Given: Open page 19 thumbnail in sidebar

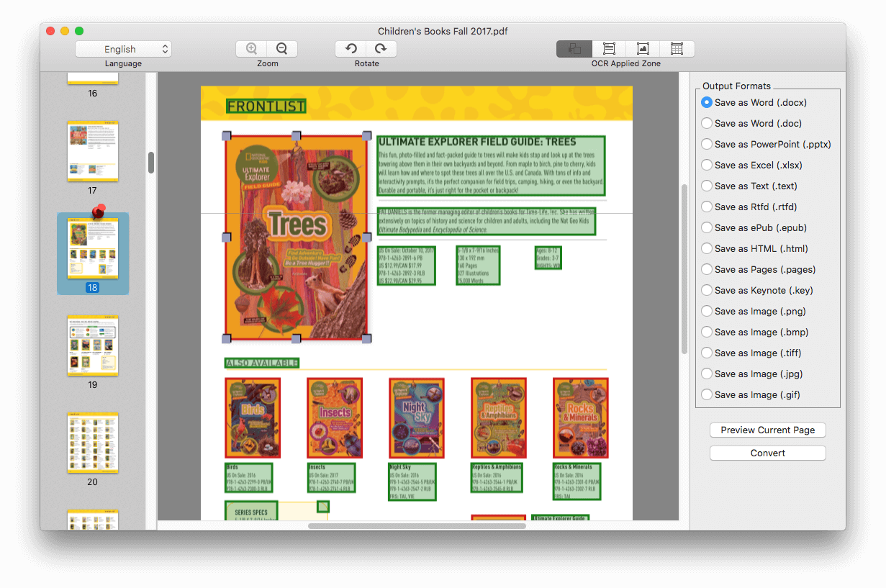Looking at the screenshot, I should click(x=93, y=345).
